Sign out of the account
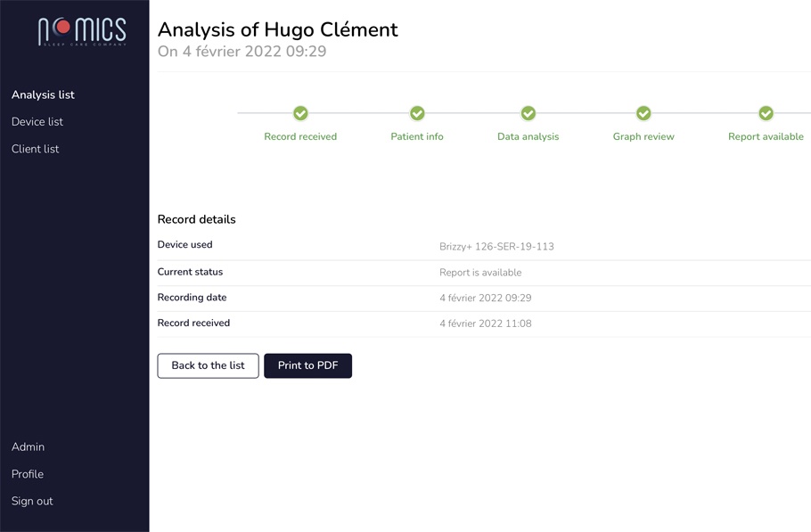This screenshot has width=811, height=532. (32, 501)
